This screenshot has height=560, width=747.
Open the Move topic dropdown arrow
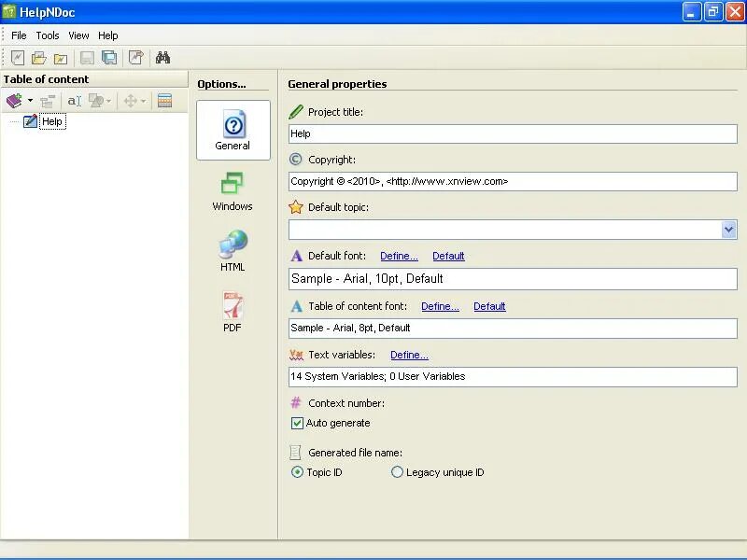(x=143, y=101)
